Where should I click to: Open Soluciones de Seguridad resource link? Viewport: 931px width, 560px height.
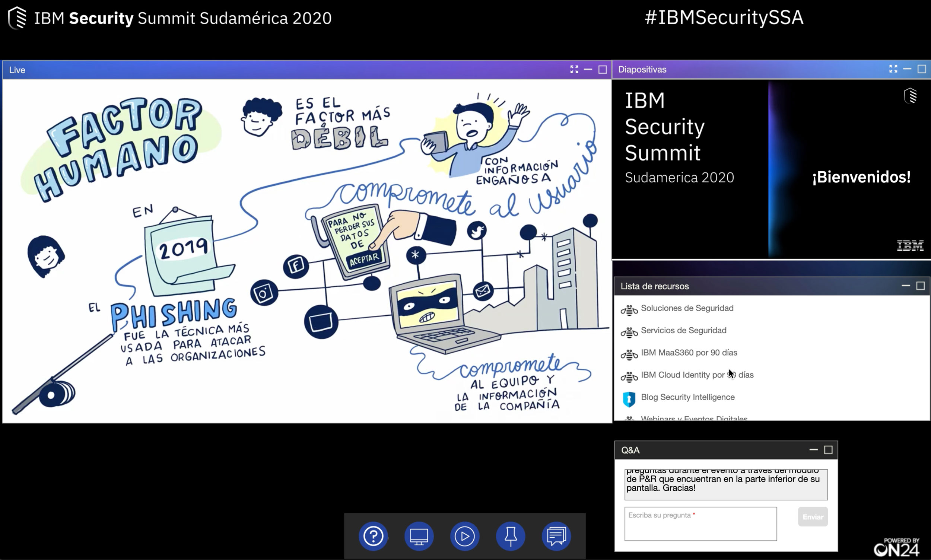tap(687, 308)
